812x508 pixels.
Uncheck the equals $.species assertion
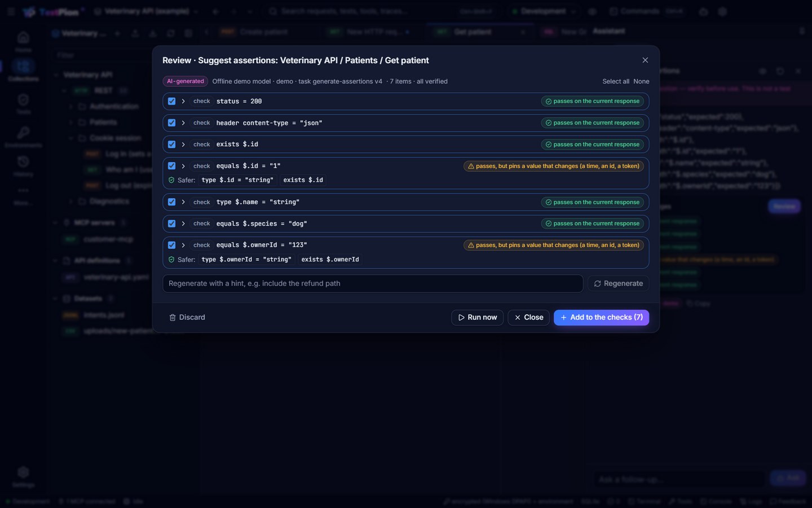coord(172,224)
